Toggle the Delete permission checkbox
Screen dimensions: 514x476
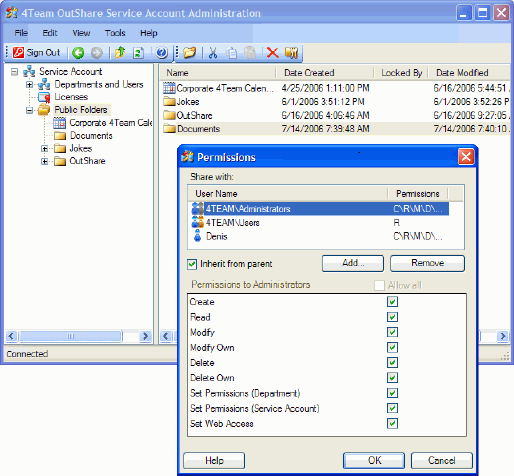point(392,362)
